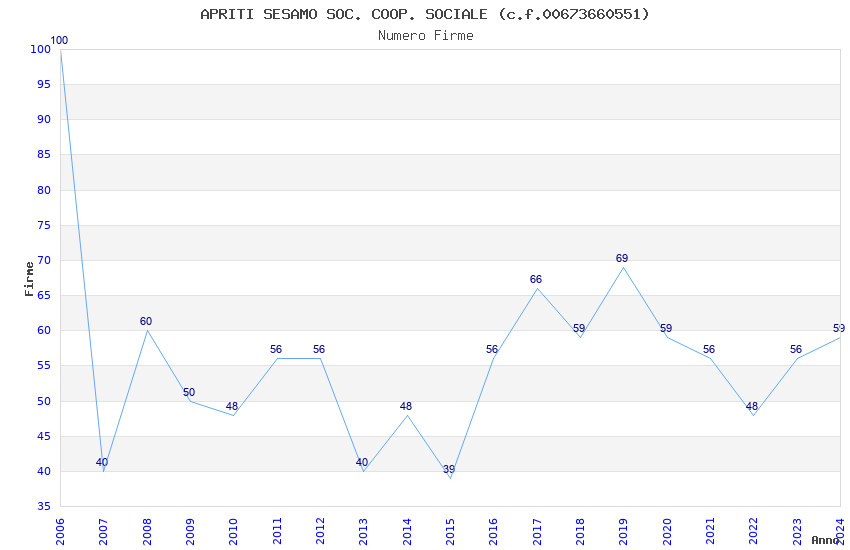Click x-axis year label 2010

[234, 531]
